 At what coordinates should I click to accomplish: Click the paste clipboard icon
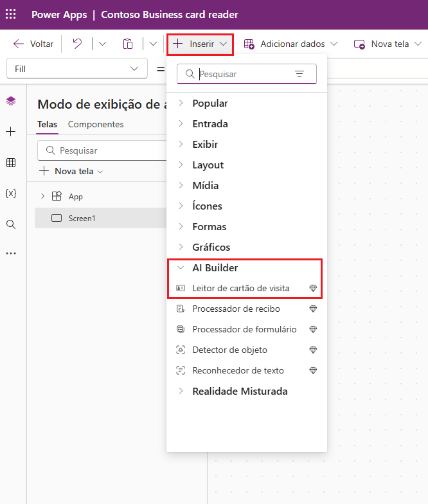[127, 44]
